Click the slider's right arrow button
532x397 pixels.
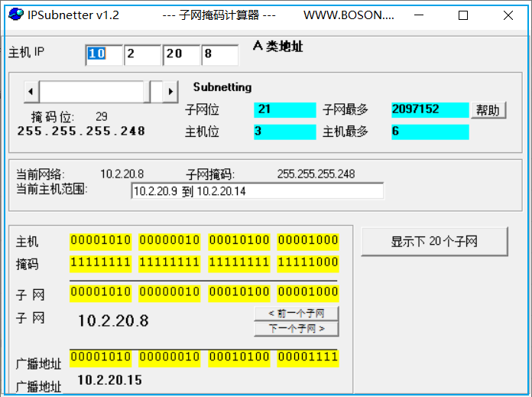[170, 92]
